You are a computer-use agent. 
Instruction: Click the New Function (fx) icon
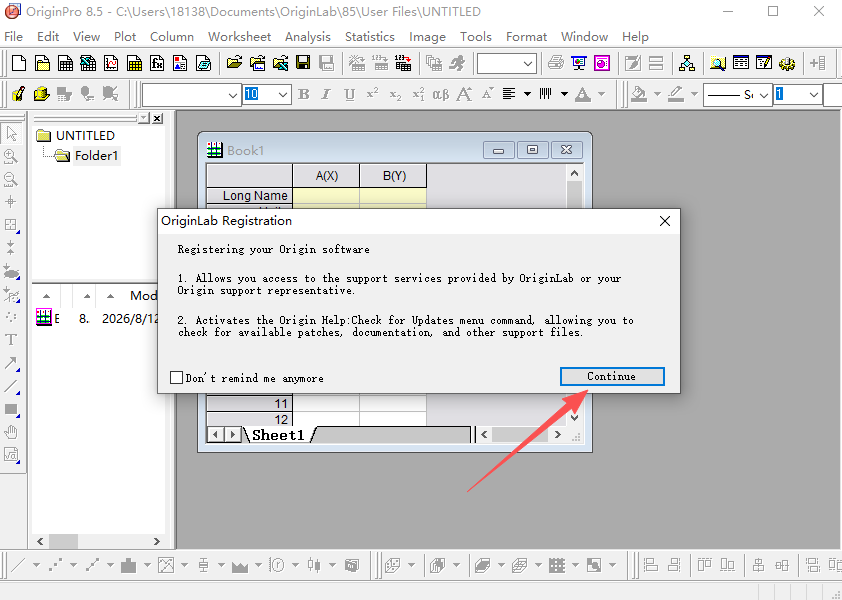click(157, 63)
